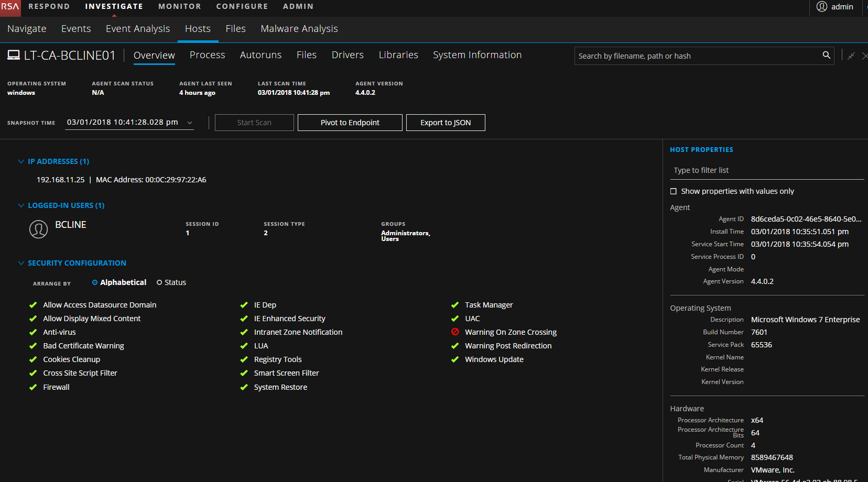
Task: Click the BCLINE user avatar icon
Action: (x=38, y=229)
